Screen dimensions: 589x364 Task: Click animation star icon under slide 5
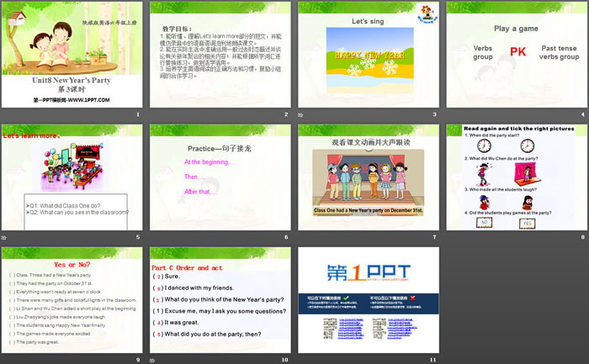(x=3, y=238)
